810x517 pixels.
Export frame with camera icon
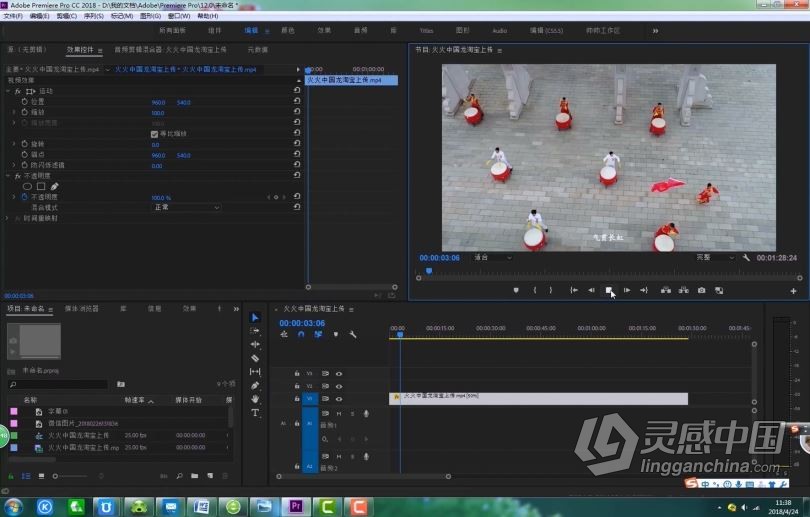702,290
